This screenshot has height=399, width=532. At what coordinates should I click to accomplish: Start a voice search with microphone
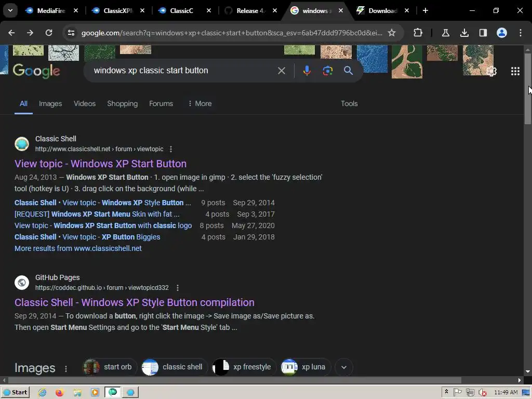(307, 71)
